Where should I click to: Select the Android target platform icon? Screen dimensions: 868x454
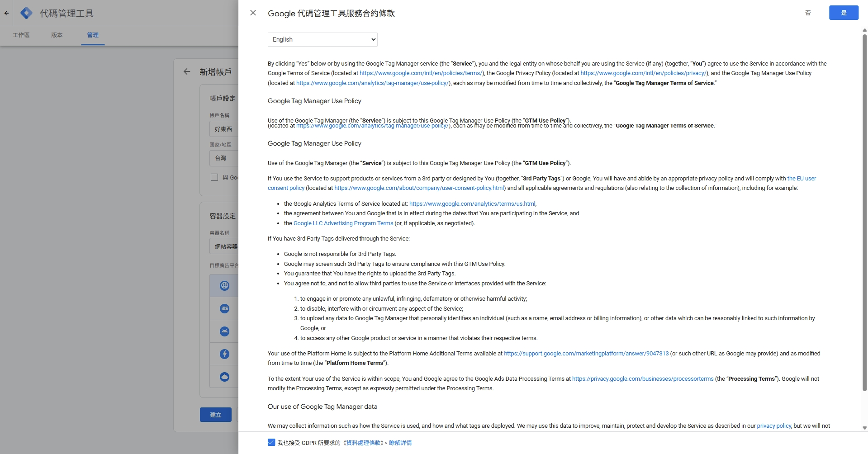pos(224,331)
